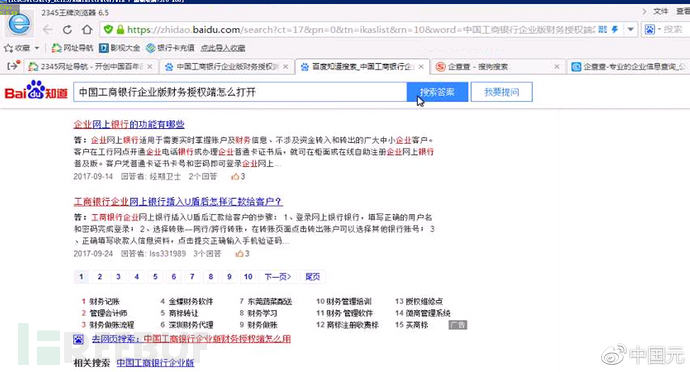This screenshot has height=372, width=690.
Task: Click the green security shield icon
Action: coord(108,29)
